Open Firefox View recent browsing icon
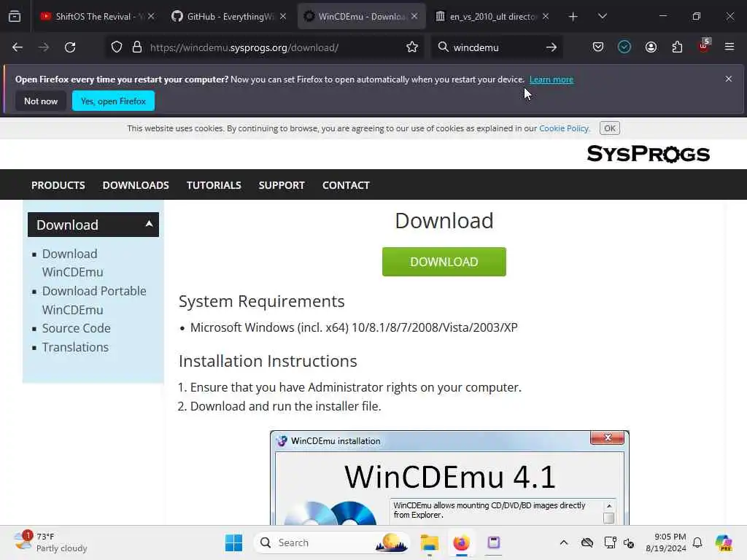 pyautogui.click(x=15, y=16)
